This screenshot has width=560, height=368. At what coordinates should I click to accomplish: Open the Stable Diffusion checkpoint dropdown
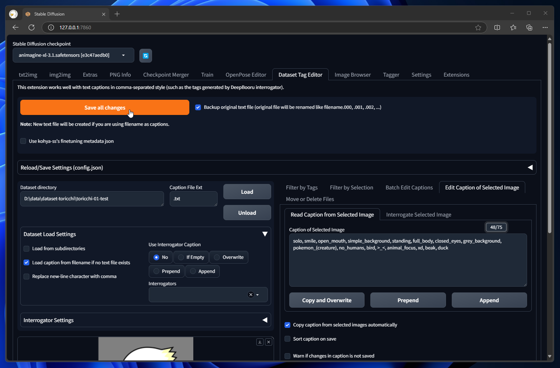(x=73, y=55)
